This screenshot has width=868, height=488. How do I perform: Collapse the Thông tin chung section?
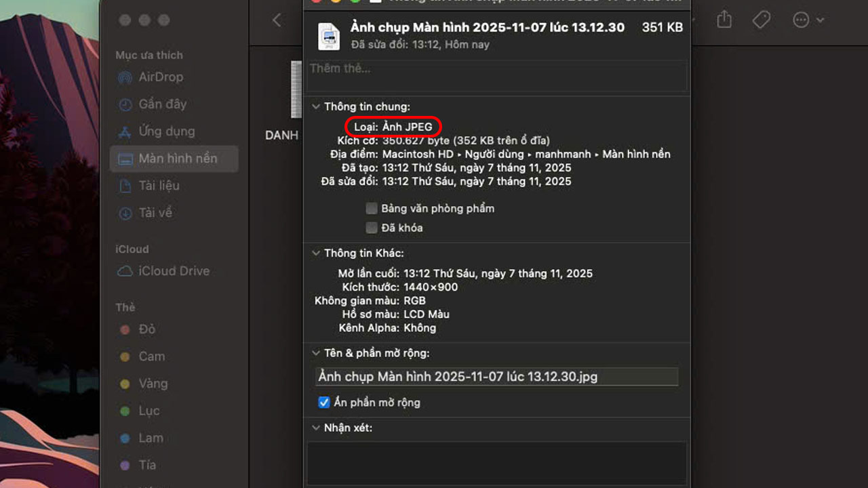click(x=315, y=107)
